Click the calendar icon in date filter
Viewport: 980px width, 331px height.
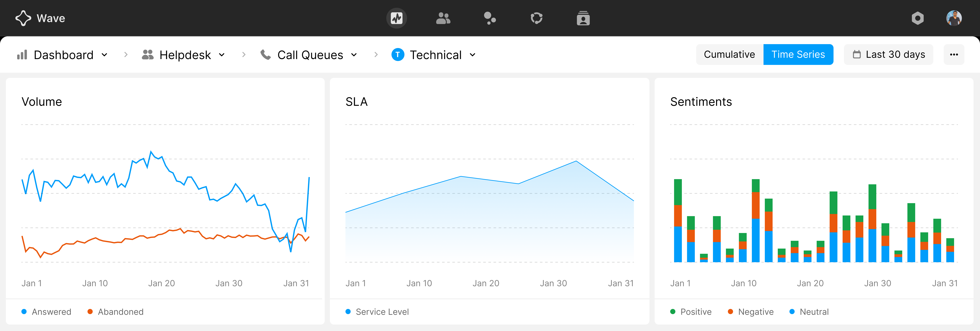(x=856, y=55)
